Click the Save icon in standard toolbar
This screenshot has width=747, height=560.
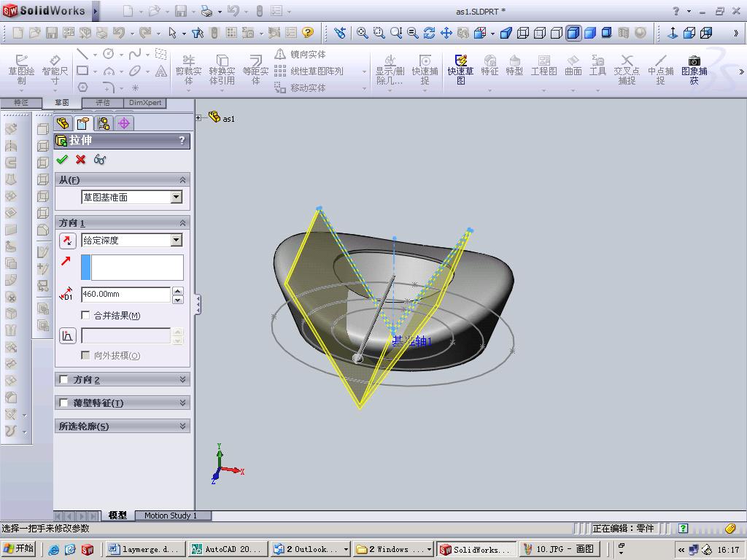52,32
